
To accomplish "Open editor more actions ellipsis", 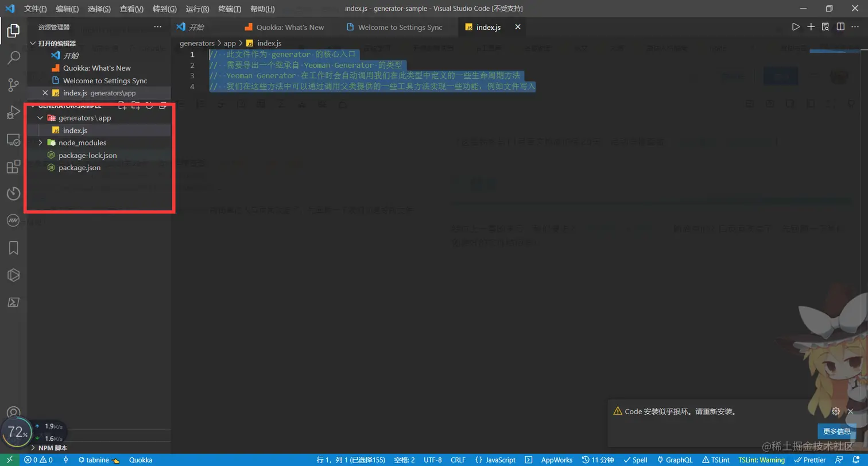I will point(855,27).
